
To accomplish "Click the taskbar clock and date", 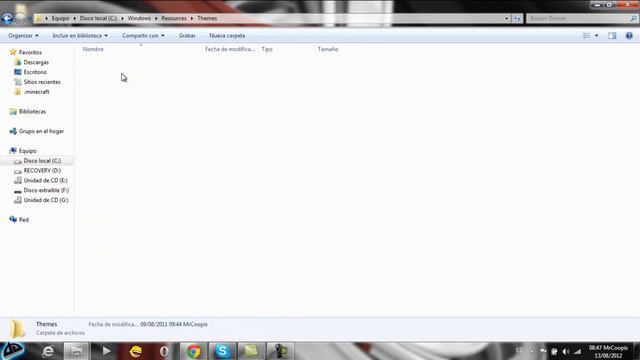I will tap(608, 351).
